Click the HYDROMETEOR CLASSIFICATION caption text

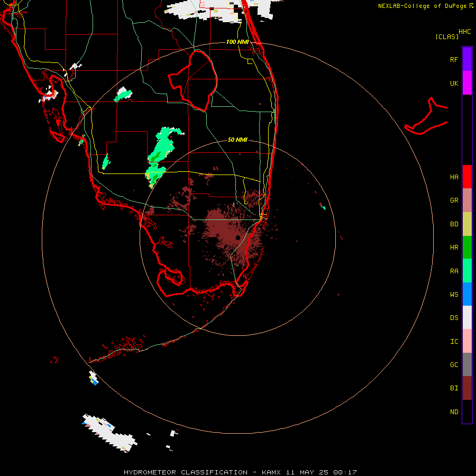click(x=186, y=472)
